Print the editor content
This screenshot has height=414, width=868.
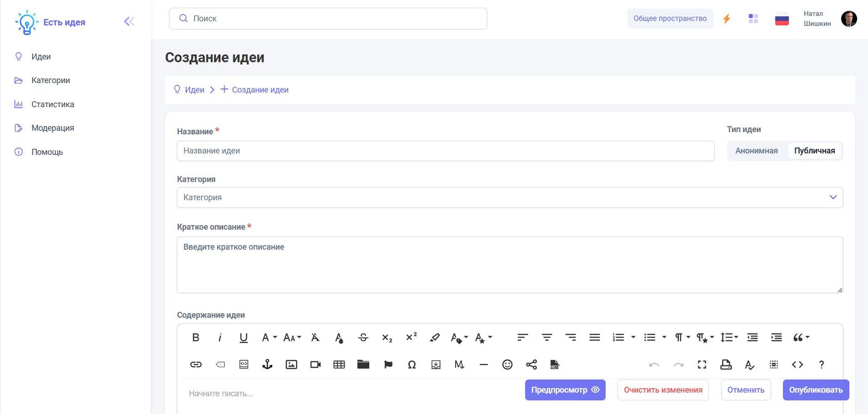click(x=726, y=364)
